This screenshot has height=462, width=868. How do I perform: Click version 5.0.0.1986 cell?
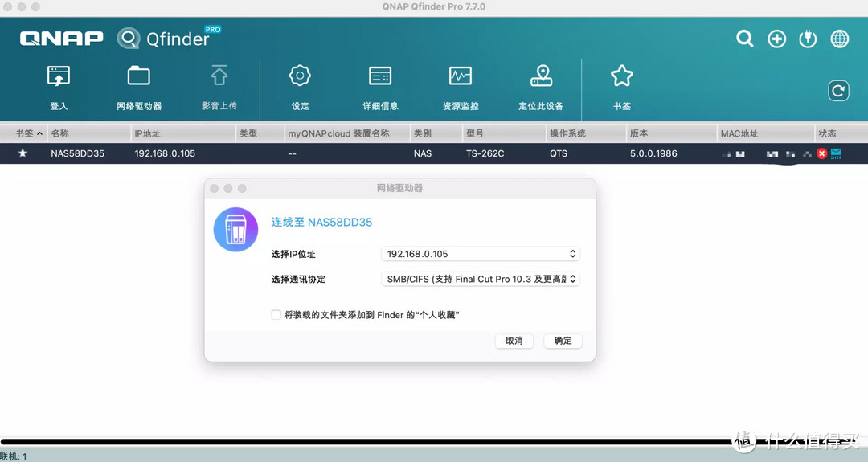coord(653,153)
